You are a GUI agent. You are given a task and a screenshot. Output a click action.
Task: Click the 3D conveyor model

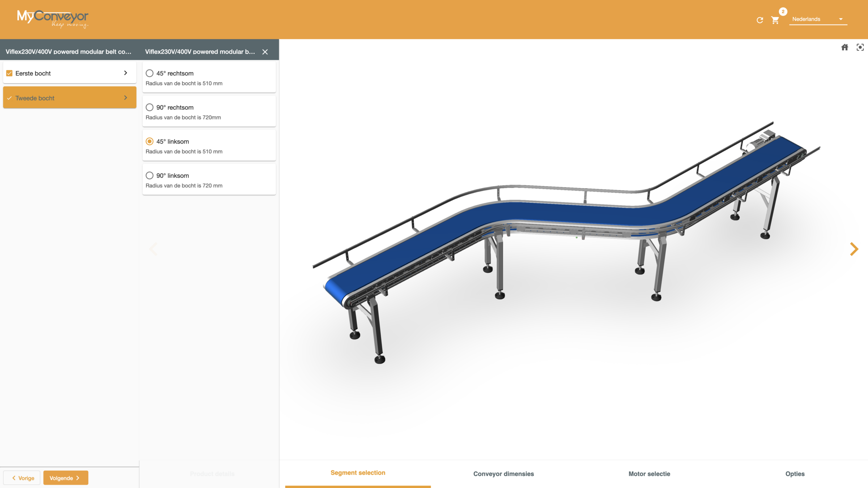(566, 242)
